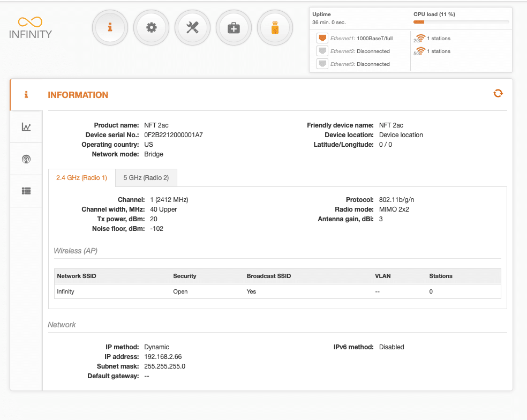Open the Tools wrench and screwdriver page
The width and height of the screenshot is (527, 420).
tap(193, 27)
